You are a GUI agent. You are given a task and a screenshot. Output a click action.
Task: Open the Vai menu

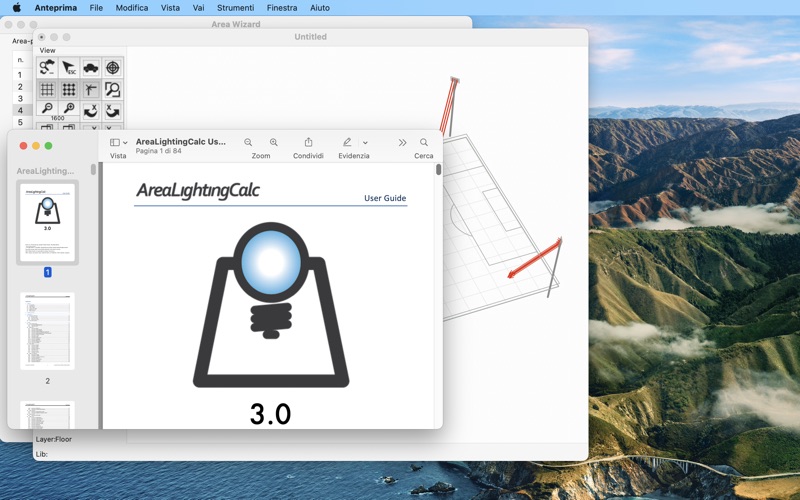tap(198, 8)
